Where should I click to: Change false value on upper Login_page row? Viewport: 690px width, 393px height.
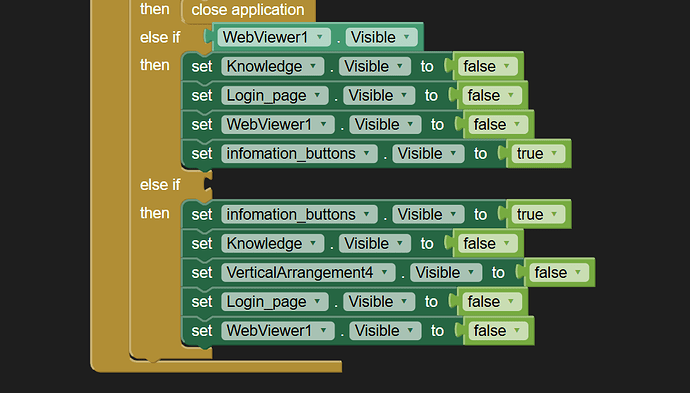click(492, 95)
